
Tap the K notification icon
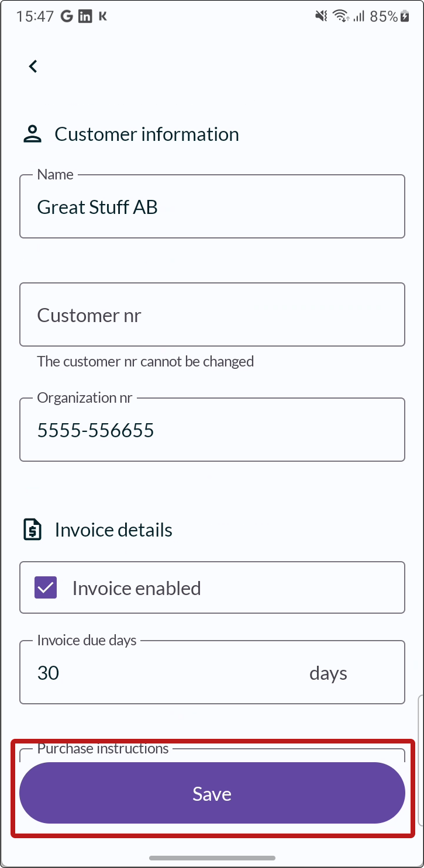[103, 16]
